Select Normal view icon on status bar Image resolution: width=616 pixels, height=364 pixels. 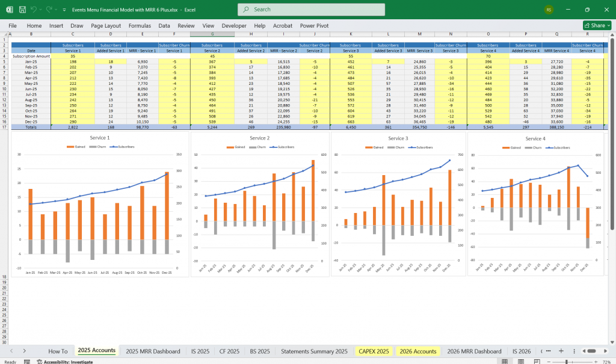coord(504,360)
